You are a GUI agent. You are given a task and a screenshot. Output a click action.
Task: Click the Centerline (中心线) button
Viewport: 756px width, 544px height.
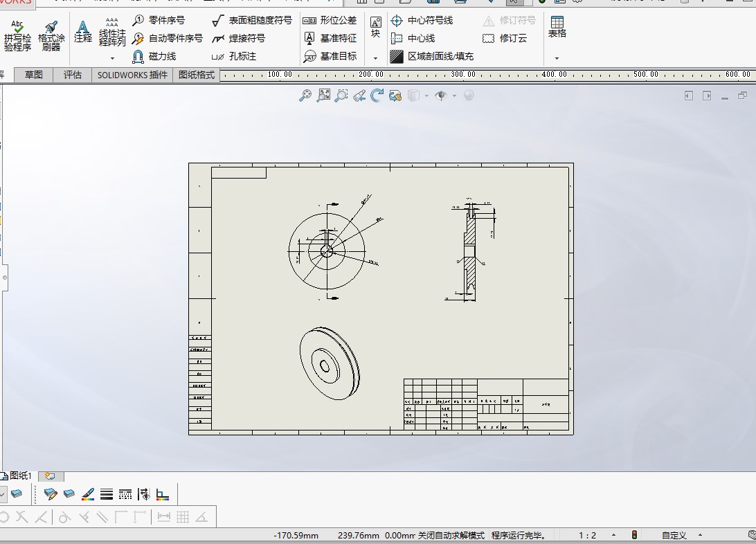(413, 39)
